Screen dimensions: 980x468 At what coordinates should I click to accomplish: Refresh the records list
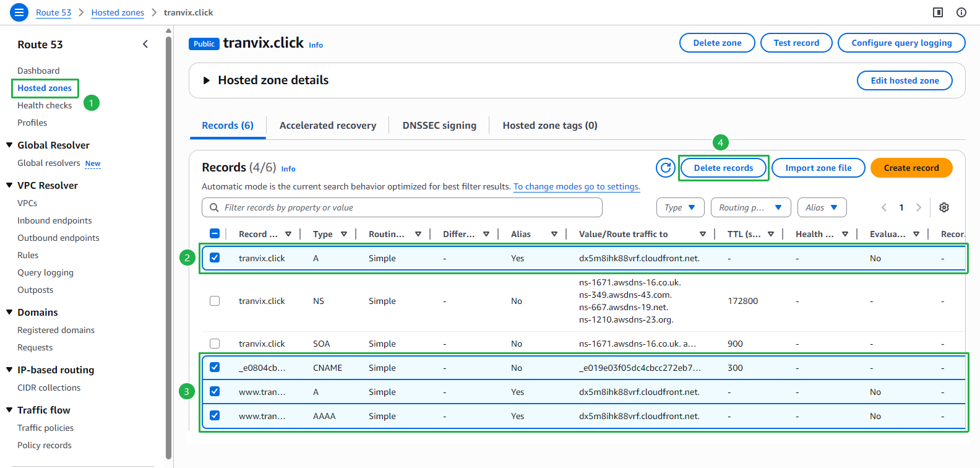coord(666,168)
